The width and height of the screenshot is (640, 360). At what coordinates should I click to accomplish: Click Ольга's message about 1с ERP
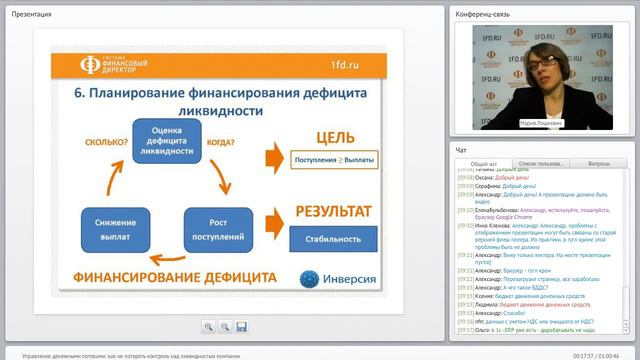tap(527, 330)
